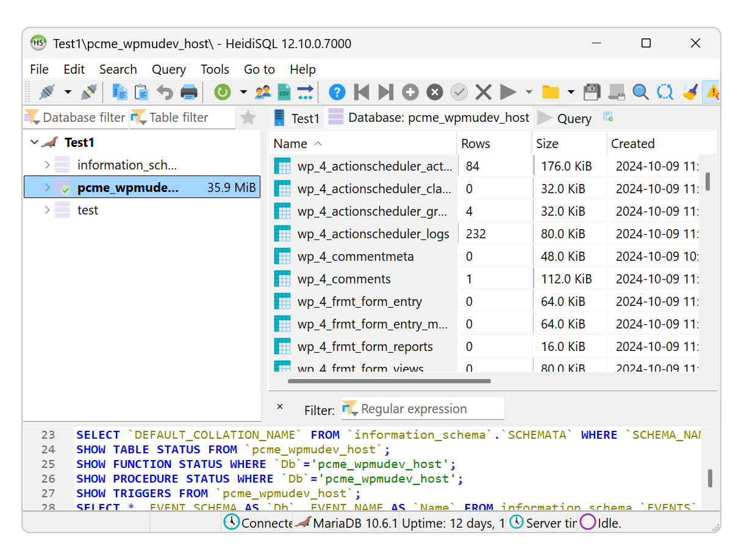The height and width of the screenshot is (560, 744).
Task: Click the Database filter field
Action: click(76, 118)
